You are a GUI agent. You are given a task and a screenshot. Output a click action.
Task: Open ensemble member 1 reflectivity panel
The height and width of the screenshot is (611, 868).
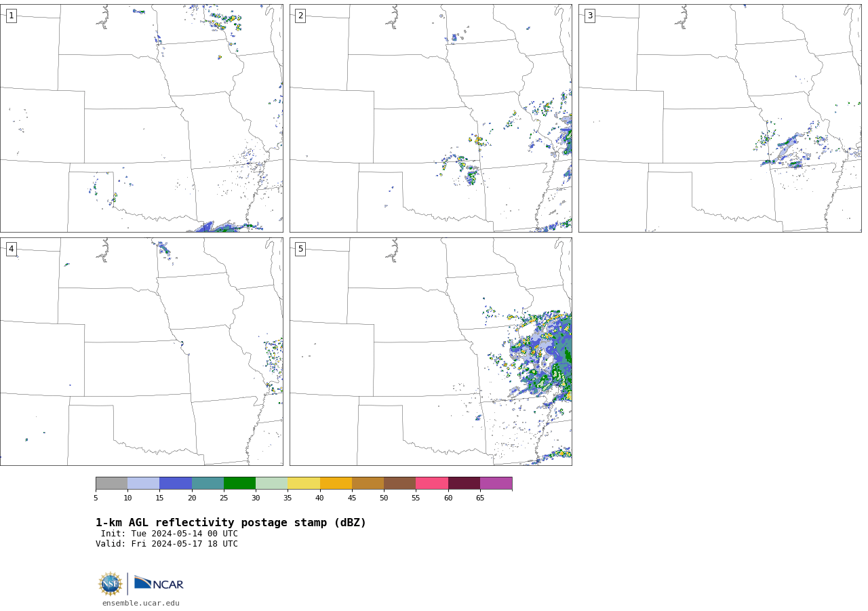pyautogui.click(x=142, y=118)
